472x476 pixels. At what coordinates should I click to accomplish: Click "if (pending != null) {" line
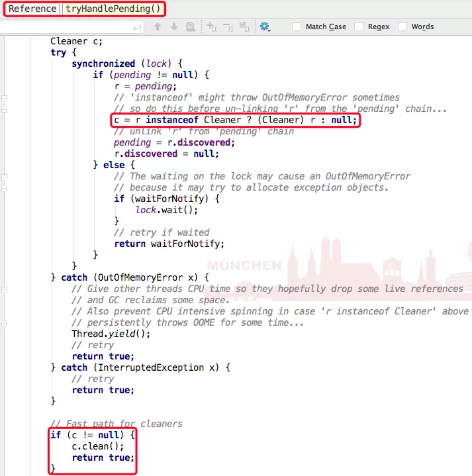pos(151,75)
